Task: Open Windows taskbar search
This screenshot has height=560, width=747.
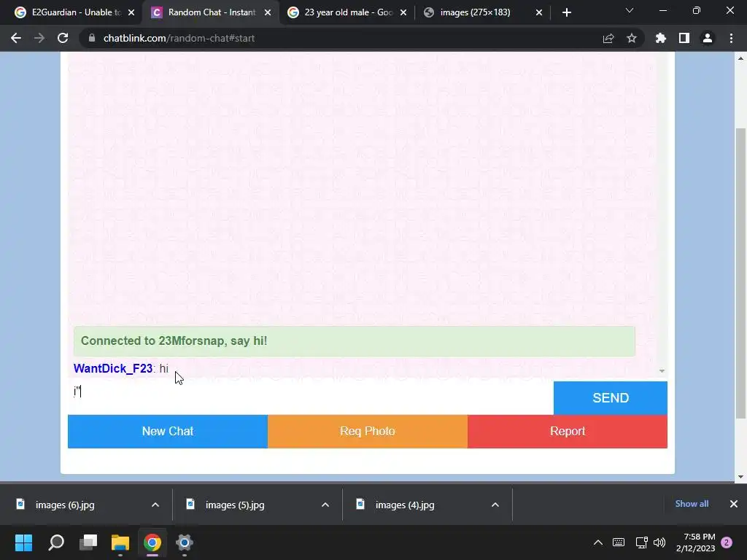Action: tap(56, 542)
